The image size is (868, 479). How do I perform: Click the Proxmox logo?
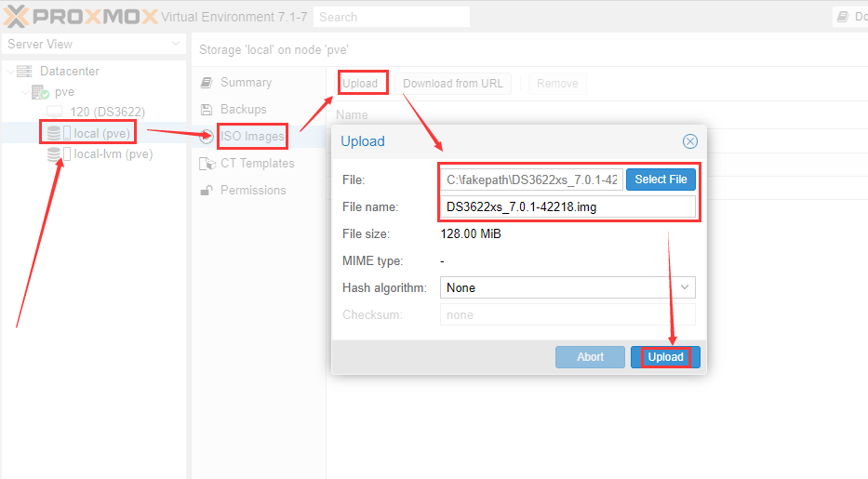click(x=80, y=17)
